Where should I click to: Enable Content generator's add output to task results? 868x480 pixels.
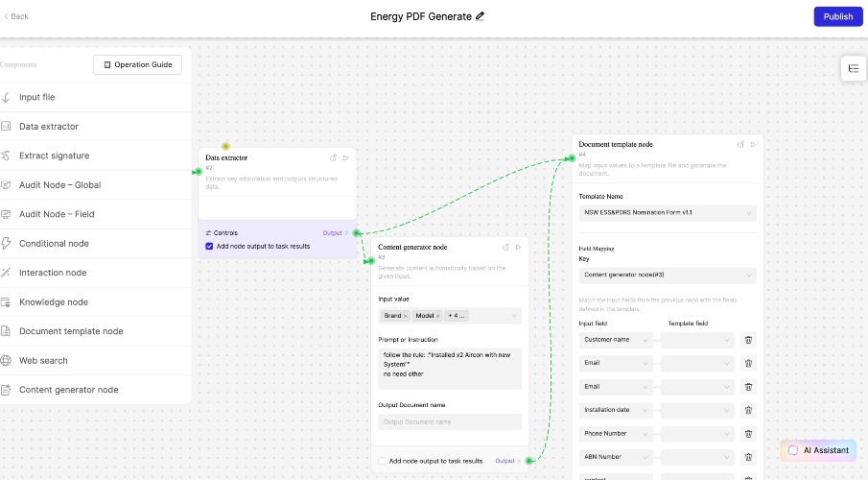click(383, 461)
